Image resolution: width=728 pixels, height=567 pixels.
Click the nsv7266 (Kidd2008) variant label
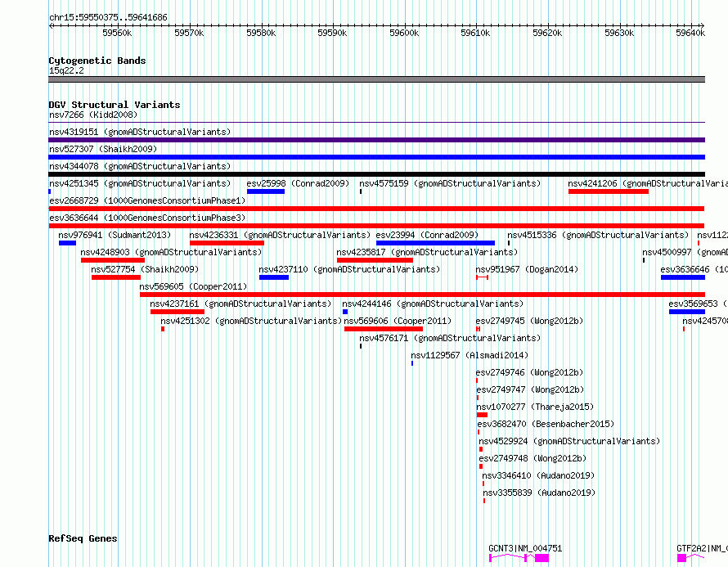pos(93,115)
